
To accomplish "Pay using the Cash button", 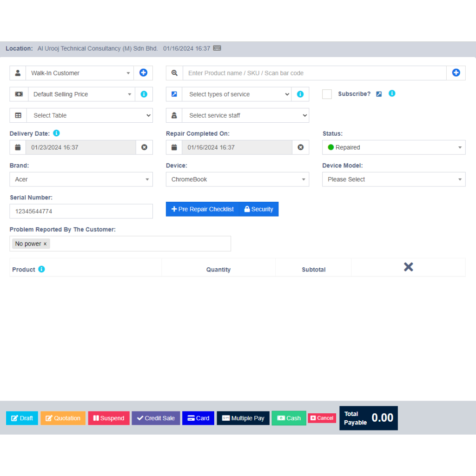I will (x=289, y=418).
